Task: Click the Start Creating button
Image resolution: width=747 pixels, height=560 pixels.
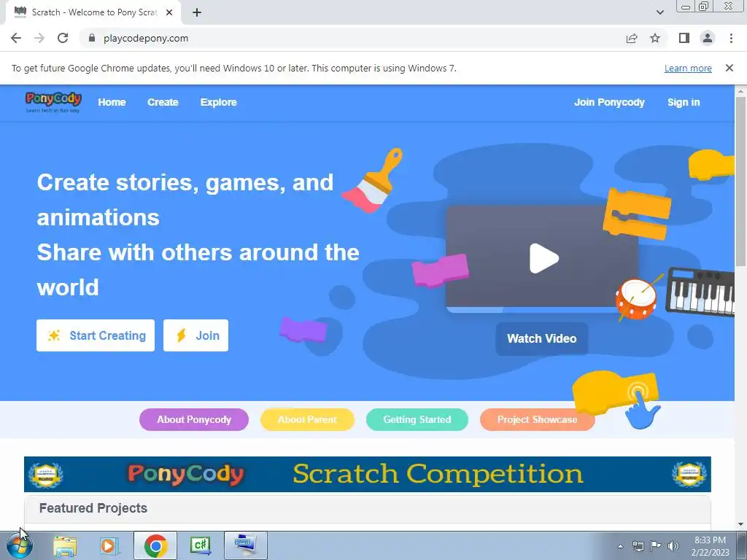Action: 96,335
